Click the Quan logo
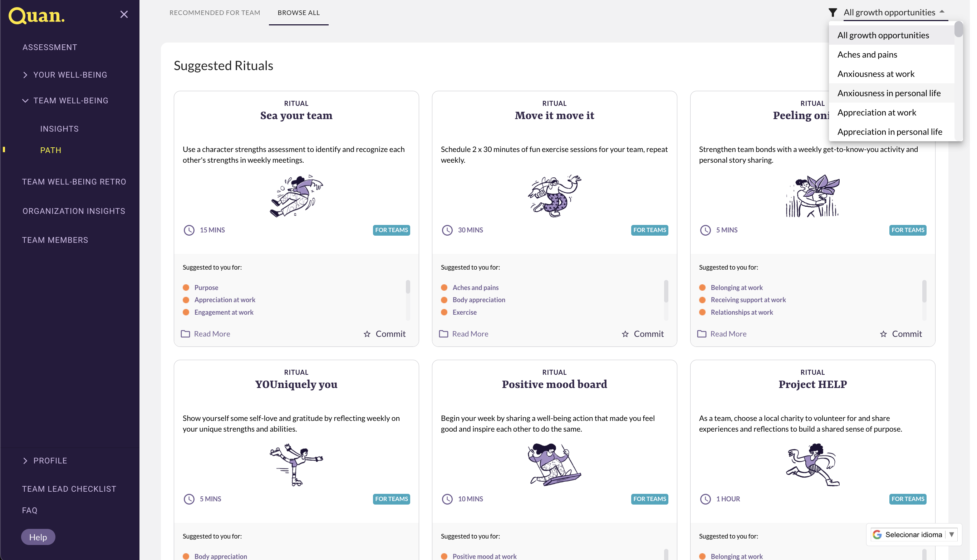Image resolution: width=977 pixels, height=560 pixels. 36,16
